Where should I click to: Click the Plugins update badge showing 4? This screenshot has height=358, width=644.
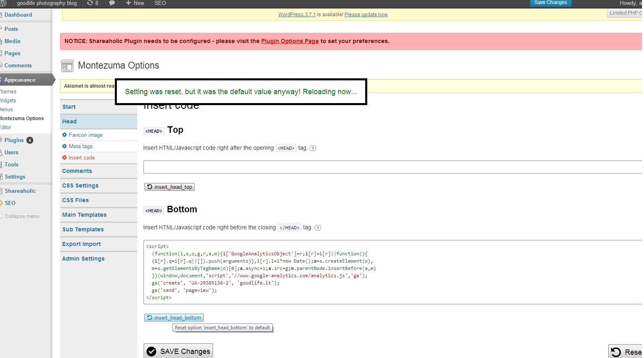(30, 140)
